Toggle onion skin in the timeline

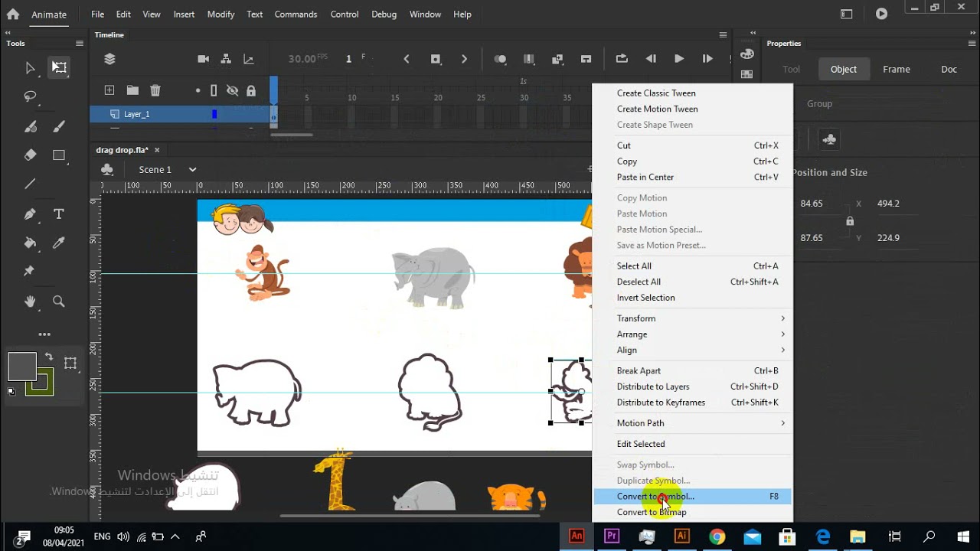500,59
